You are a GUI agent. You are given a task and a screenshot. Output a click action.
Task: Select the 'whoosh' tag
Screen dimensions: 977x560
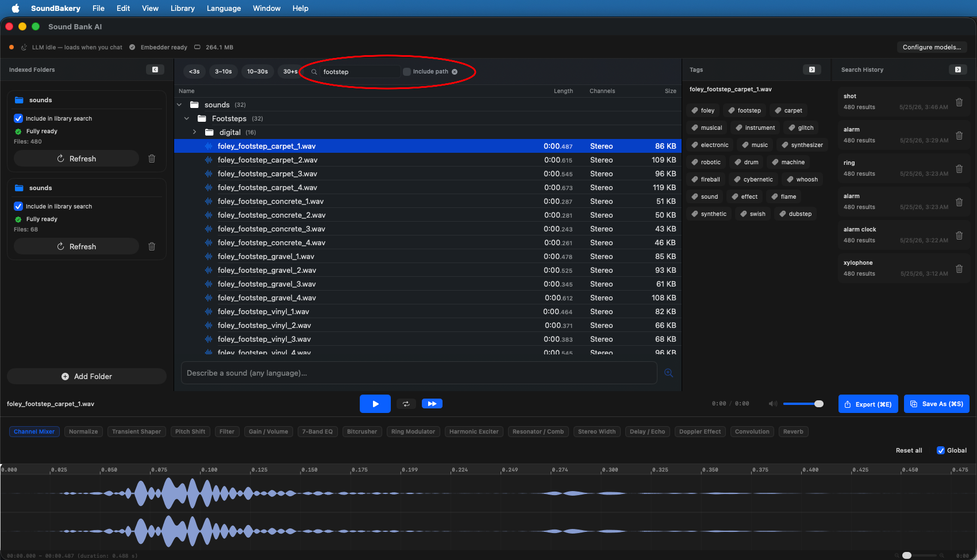click(x=802, y=179)
